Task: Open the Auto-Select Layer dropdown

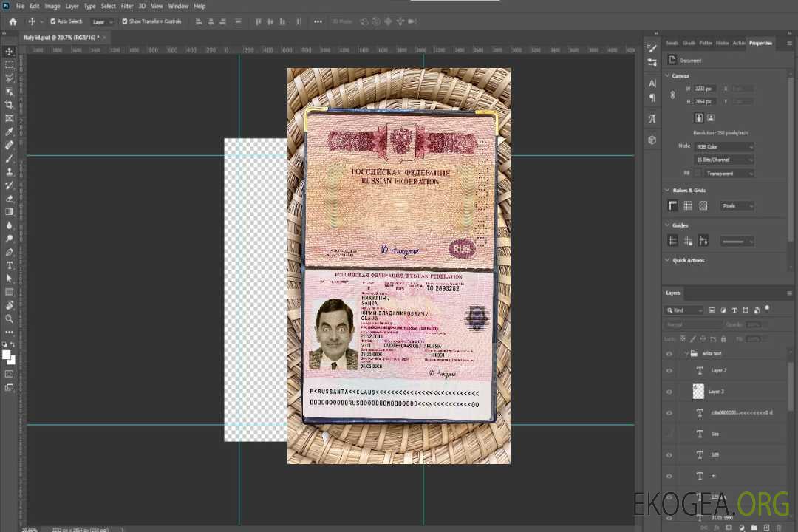Action: coord(102,21)
